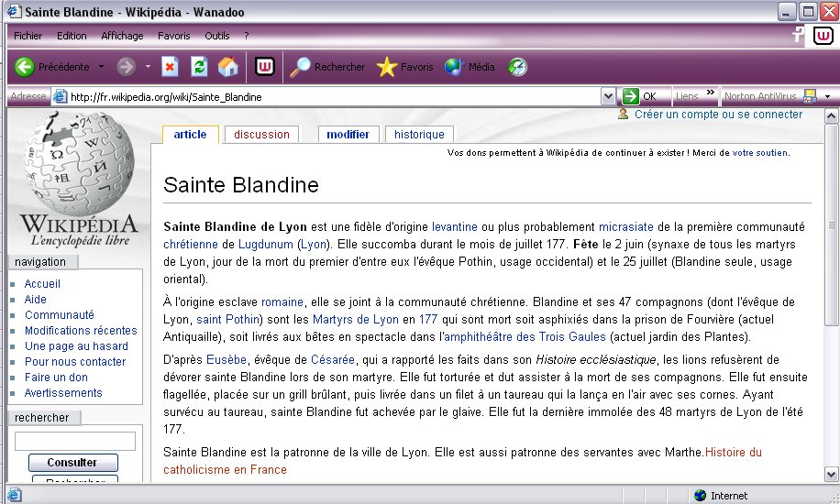Open the Affichage menu

tap(122, 36)
